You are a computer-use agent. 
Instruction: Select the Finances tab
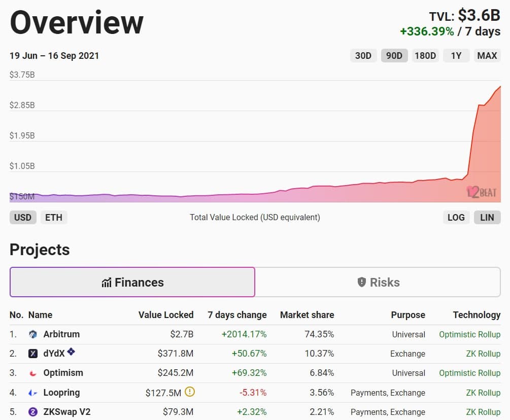[132, 282]
